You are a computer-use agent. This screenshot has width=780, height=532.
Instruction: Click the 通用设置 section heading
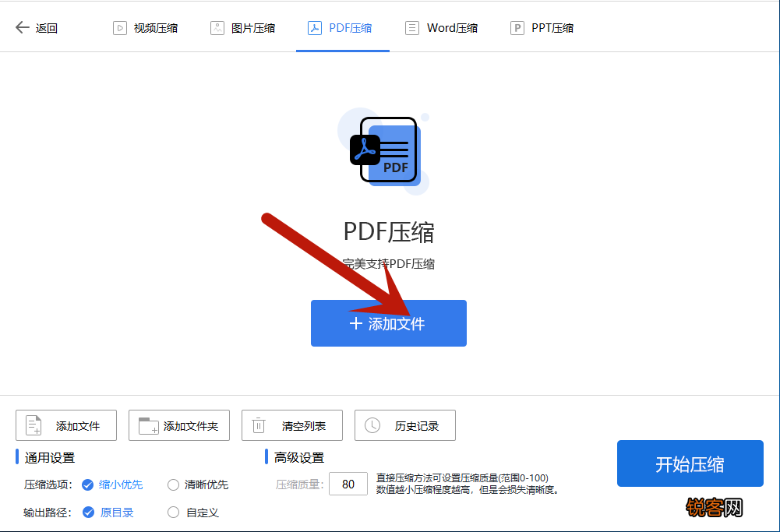click(50, 458)
